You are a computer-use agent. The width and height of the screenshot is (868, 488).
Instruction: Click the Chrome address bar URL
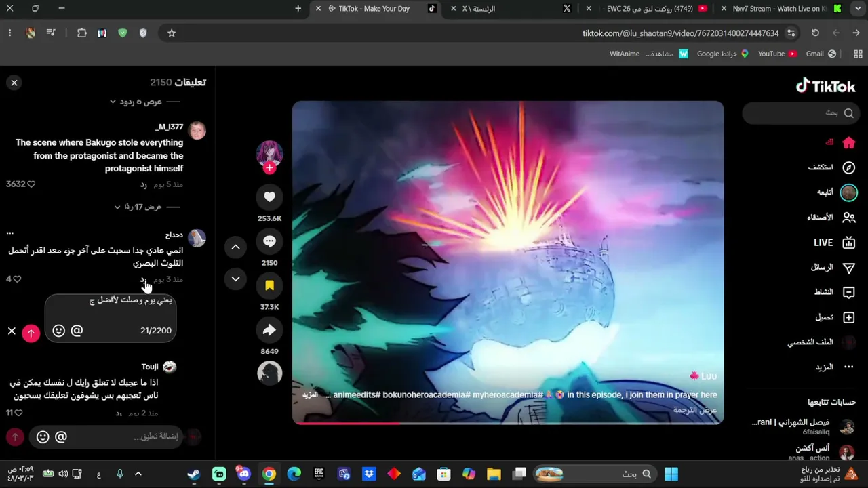(680, 33)
